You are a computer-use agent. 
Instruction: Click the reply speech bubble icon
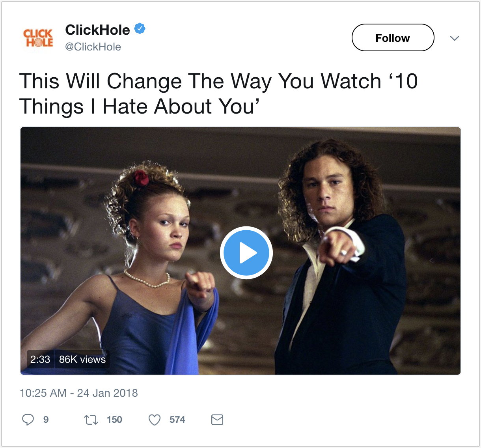point(28,420)
